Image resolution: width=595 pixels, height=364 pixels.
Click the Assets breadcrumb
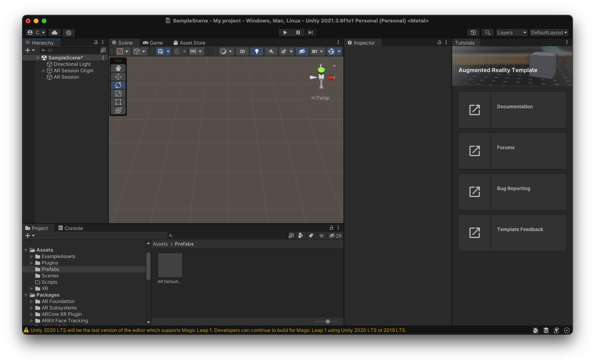(160, 244)
